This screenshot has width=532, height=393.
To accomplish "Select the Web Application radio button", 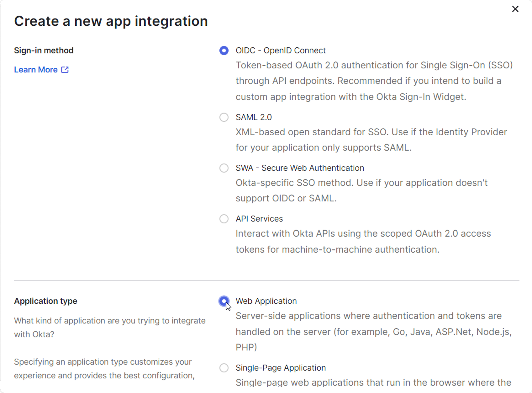I will click(x=224, y=301).
